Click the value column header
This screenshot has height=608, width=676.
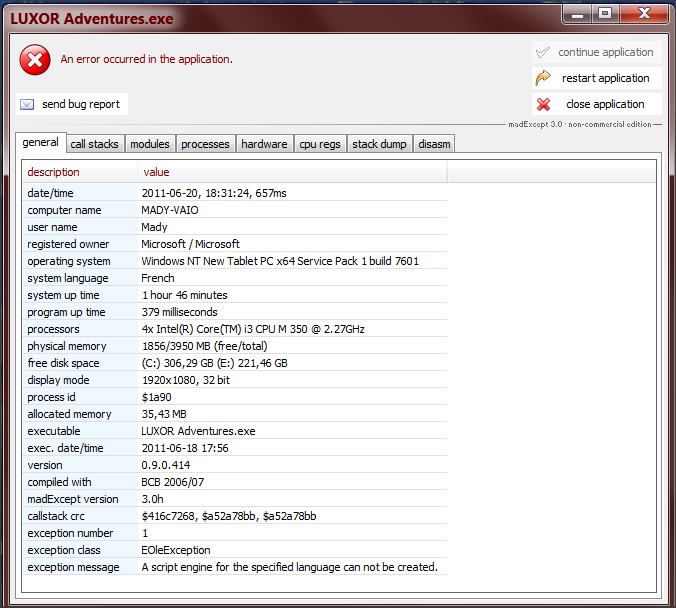point(292,172)
